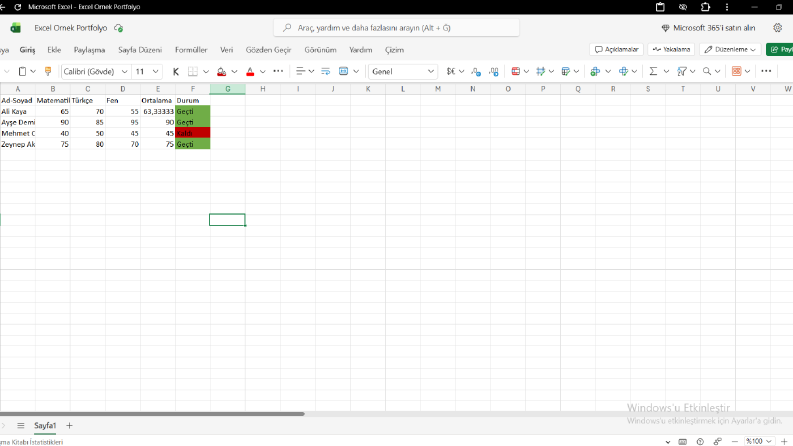This screenshot has height=446, width=793.
Task: Expand the fill color options arrow
Action: tap(234, 71)
